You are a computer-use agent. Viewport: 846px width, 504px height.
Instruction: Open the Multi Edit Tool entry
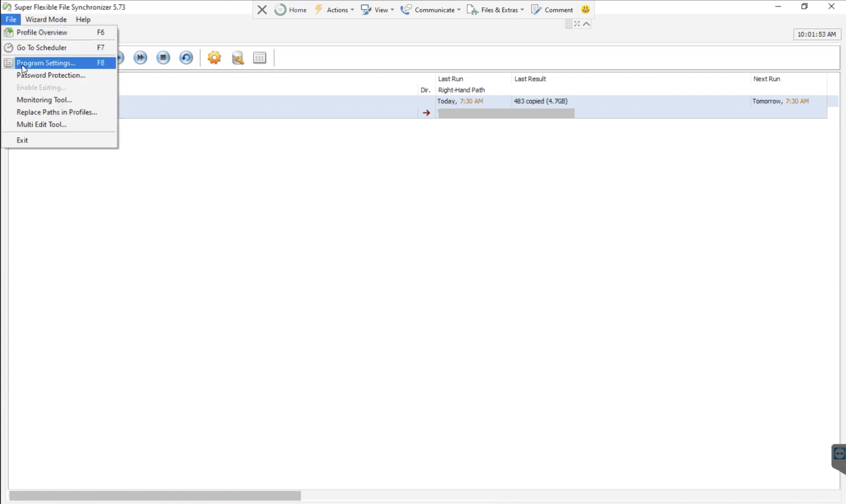60,124
